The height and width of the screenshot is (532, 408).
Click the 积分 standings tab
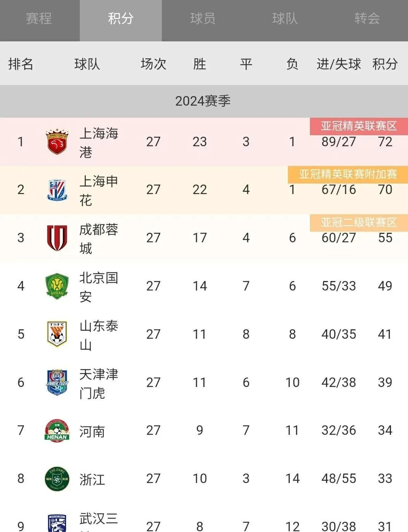[x=121, y=19]
